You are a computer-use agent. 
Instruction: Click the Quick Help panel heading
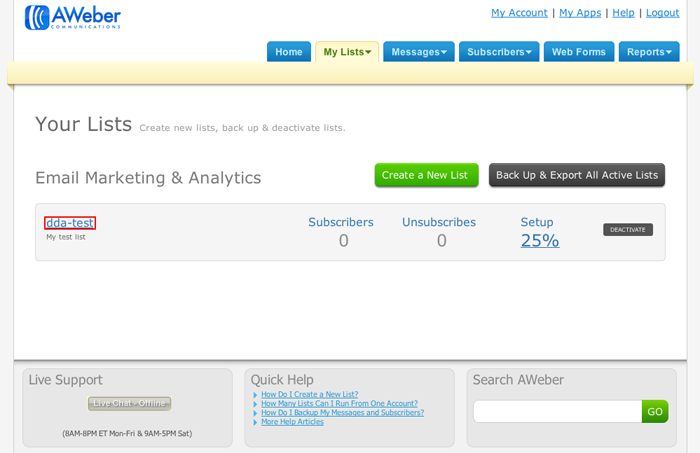(282, 380)
